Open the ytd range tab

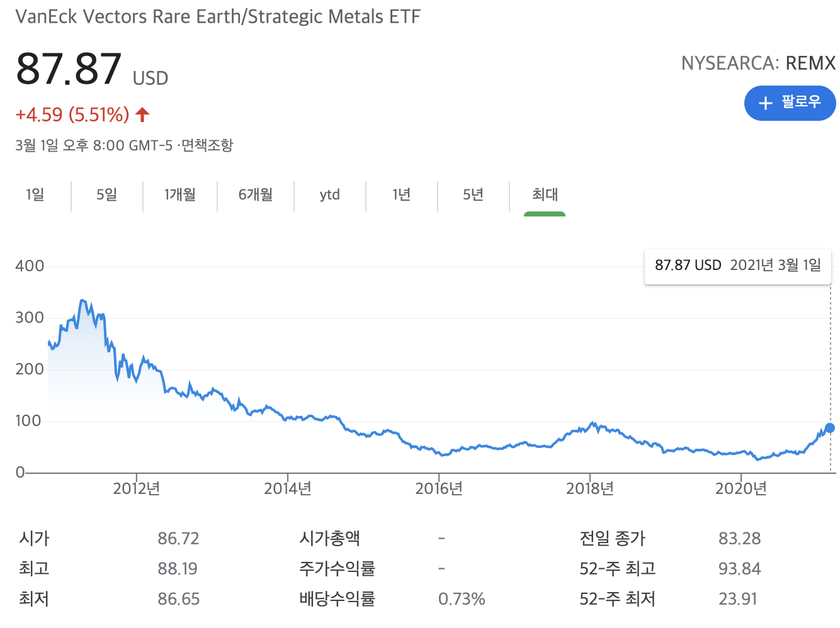[330, 194]
